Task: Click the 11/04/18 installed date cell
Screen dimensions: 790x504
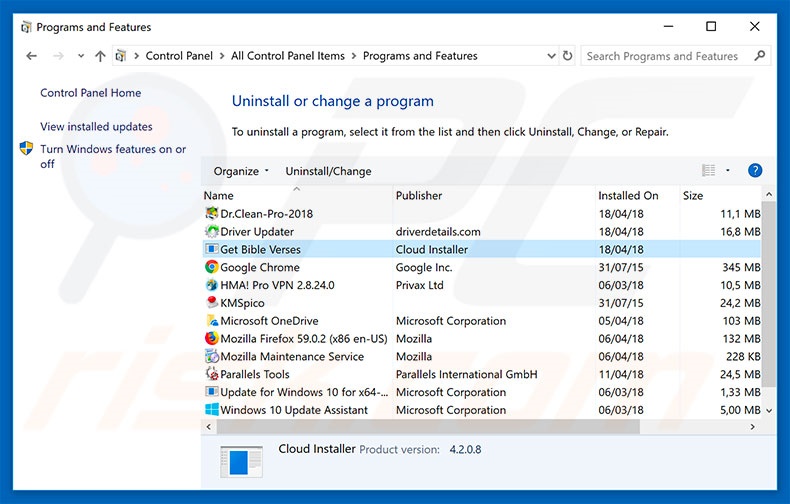Action: point(621,374)
